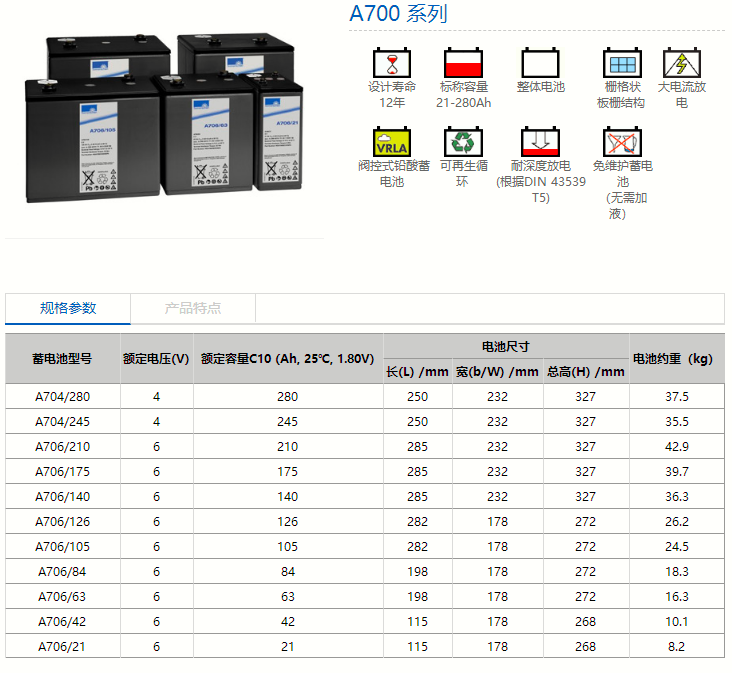Viewport: 732px width, 673px height.
Task: Click model cell A706/63
Action: pos(63,597)
